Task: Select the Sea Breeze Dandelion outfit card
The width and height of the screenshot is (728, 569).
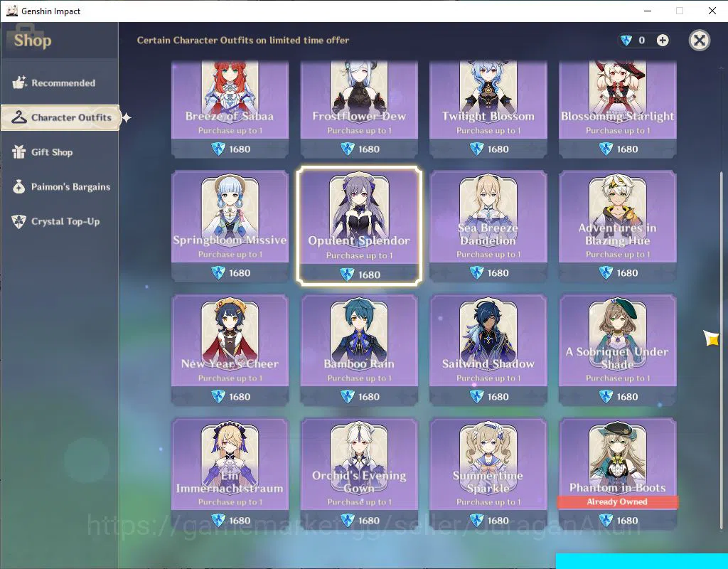Action: pyautogui.click(x=488, y=225)
